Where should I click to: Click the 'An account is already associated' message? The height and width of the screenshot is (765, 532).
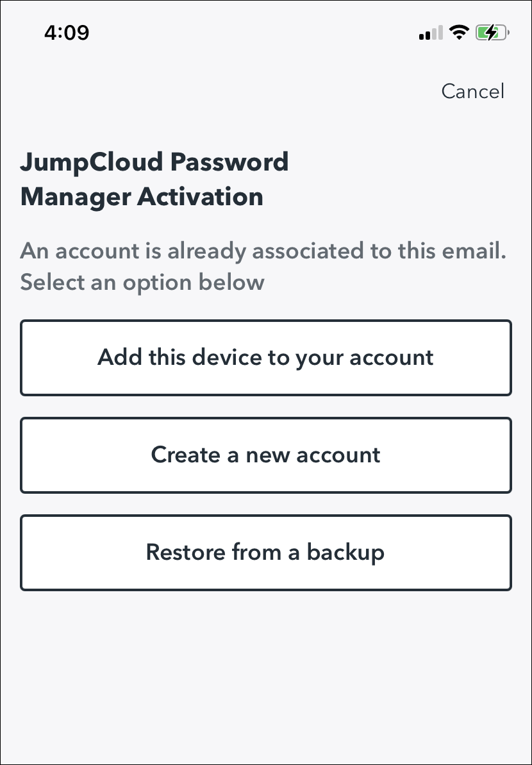[263, 250]
